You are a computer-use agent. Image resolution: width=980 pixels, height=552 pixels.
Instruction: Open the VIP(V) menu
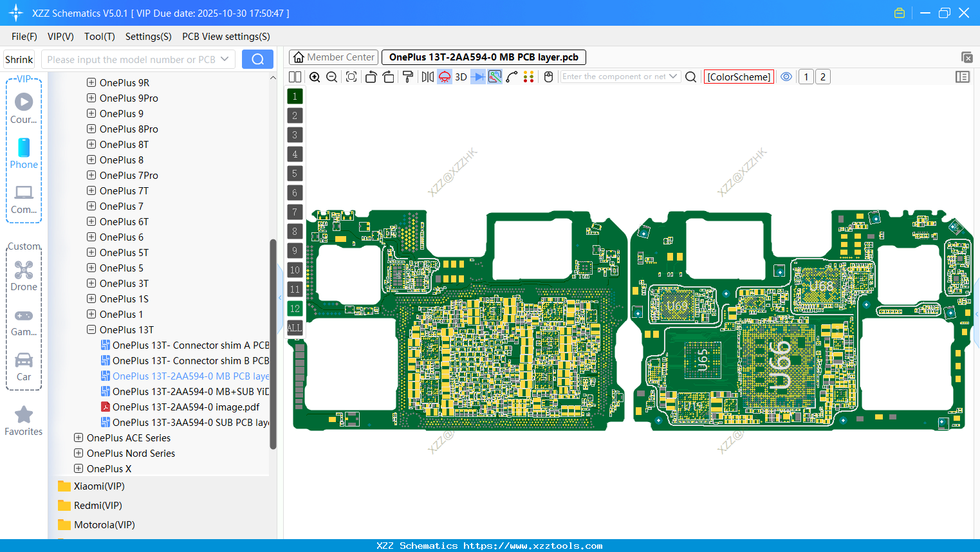click(60, 37)
